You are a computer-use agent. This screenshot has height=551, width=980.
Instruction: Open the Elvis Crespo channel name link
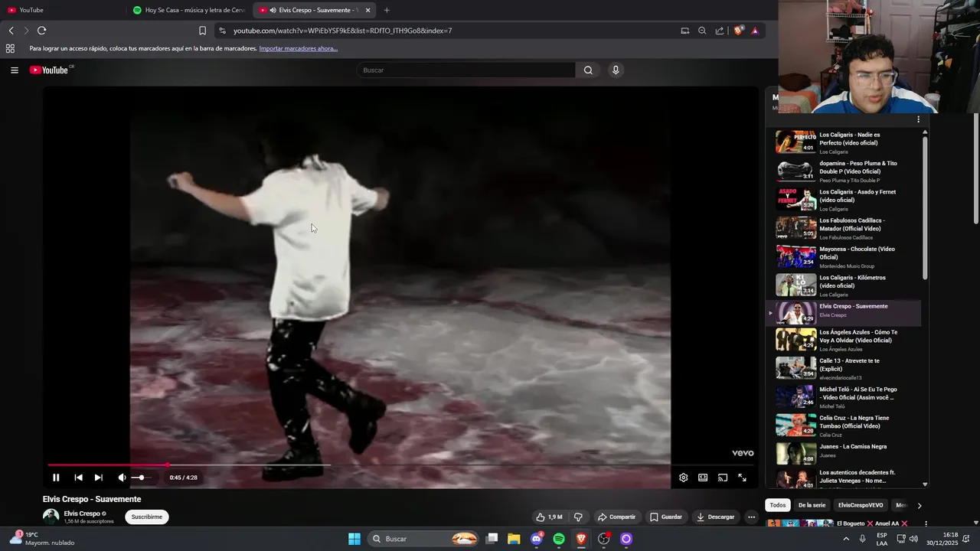82,514
